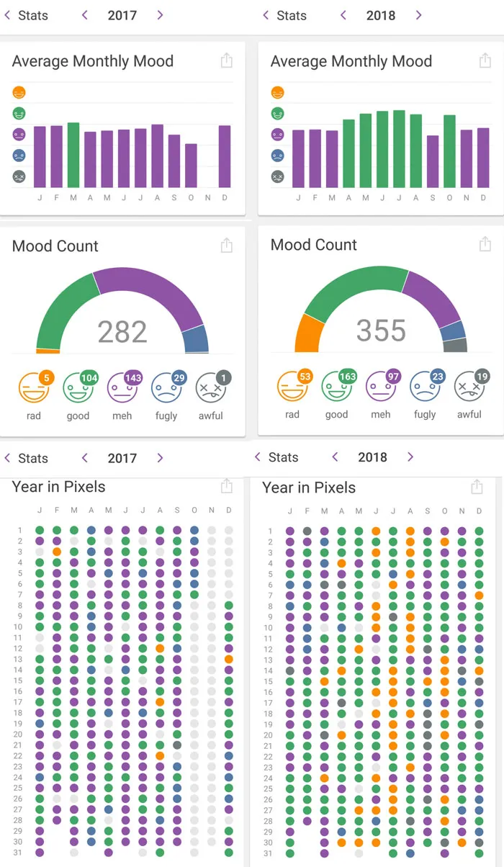The image size is (504, 867).
Task: Share the 2017 Average Monthly Mood chart
Action: pos(227,60)
